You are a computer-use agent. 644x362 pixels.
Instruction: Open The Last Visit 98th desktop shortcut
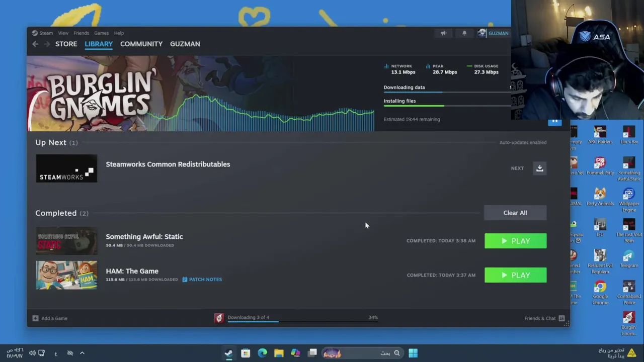coord(629,231)
